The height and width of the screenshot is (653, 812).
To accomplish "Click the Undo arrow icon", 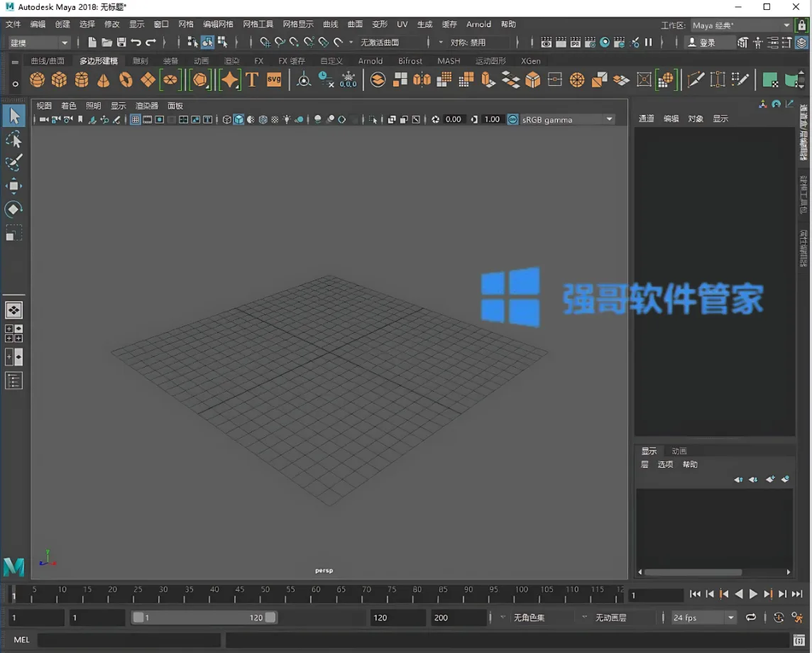I will [136, 43].
